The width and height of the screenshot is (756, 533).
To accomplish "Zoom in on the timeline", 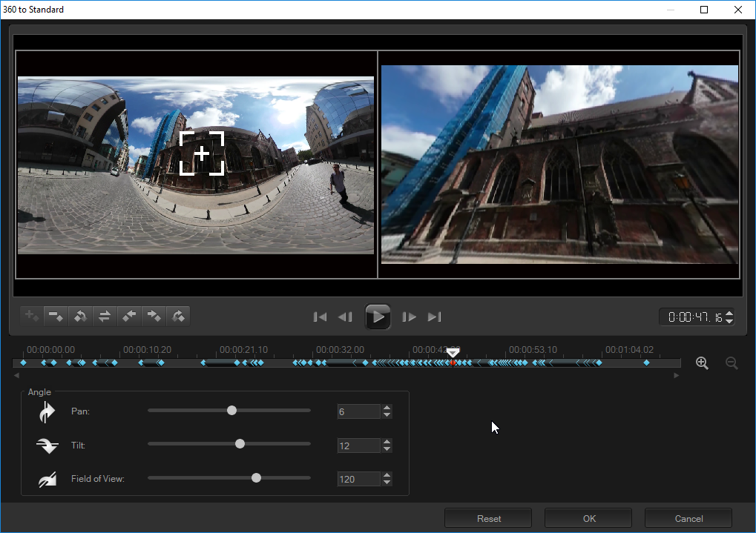I will click(702, 363).
